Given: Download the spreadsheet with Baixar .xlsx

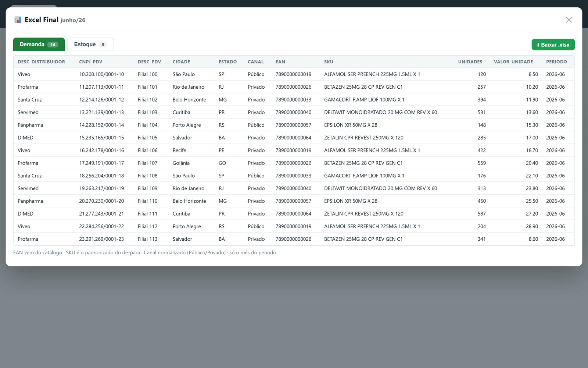Looking at the screenshot, I should point(553,45).
